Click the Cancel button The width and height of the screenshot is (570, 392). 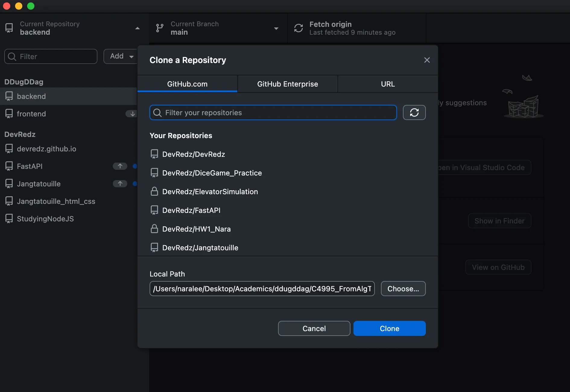pyautogui.click(x=314, y=328)
